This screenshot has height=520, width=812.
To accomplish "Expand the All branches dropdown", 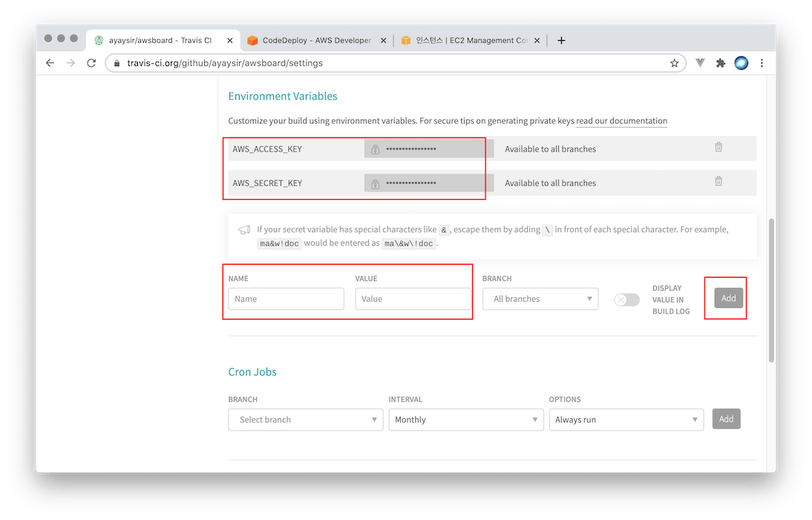I will click(x=540, y=299).
